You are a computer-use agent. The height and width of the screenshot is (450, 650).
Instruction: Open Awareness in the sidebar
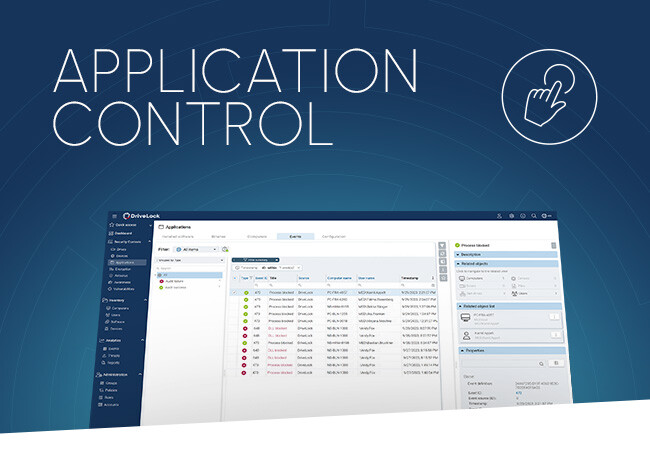119,282
